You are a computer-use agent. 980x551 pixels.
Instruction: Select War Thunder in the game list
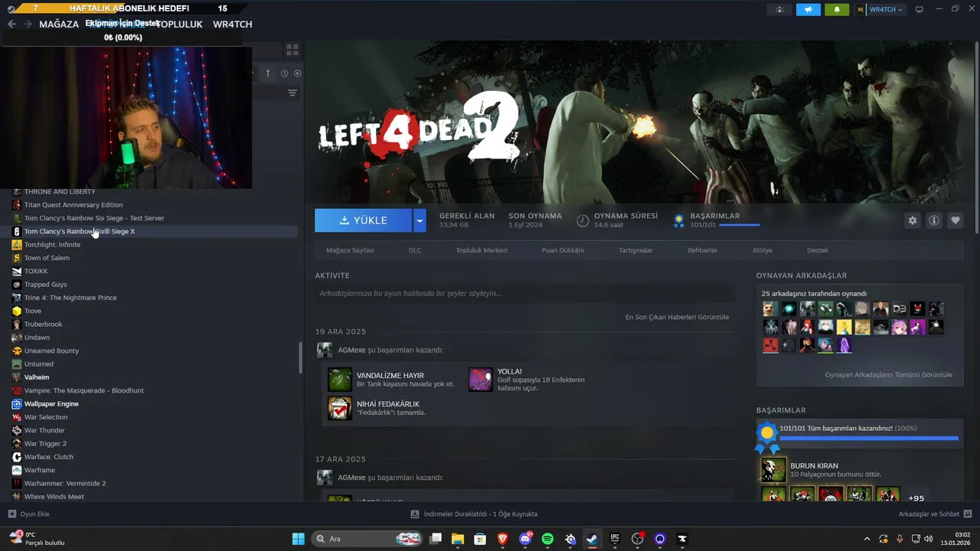44,430
